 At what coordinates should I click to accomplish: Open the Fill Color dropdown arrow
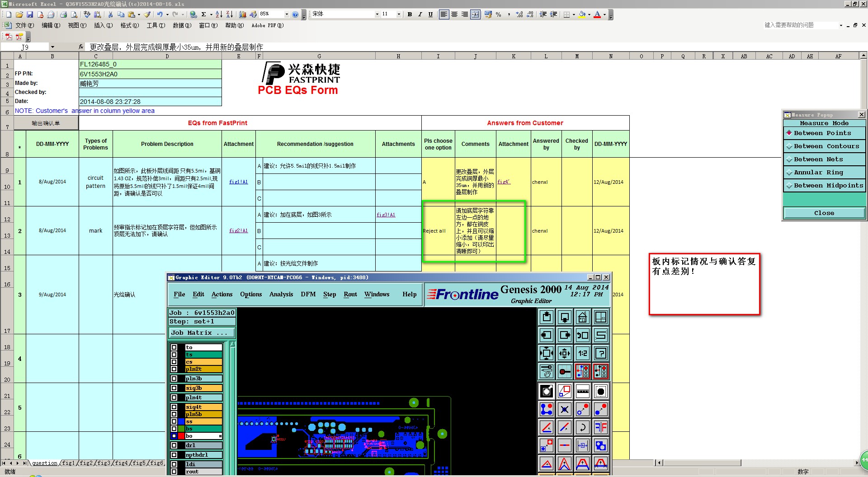click(589, 14)
